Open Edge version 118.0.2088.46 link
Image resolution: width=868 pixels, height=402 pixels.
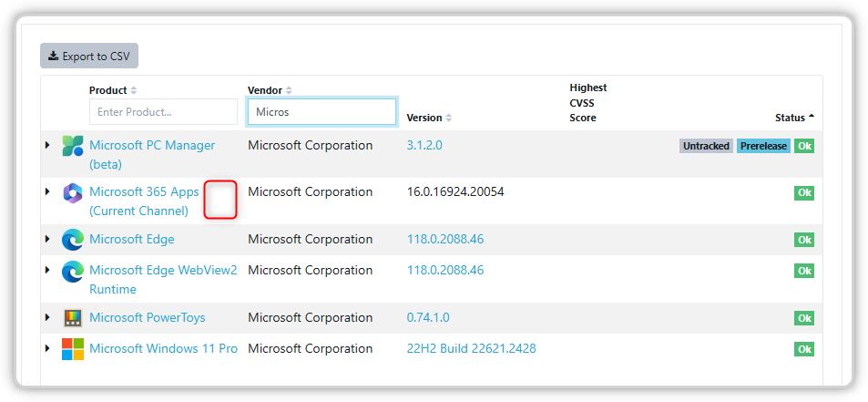pos(445,239)
